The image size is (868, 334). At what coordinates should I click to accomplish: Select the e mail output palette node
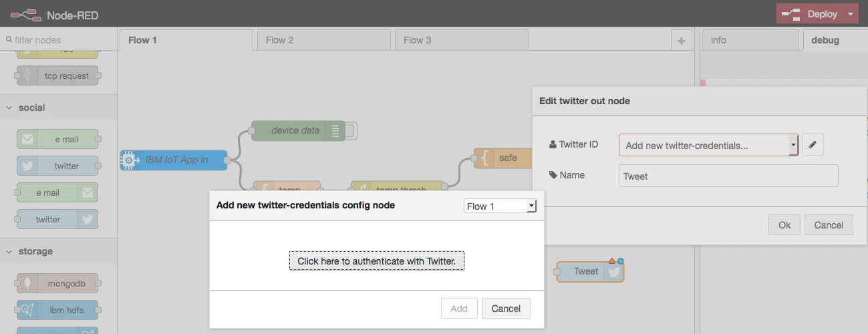57,192
